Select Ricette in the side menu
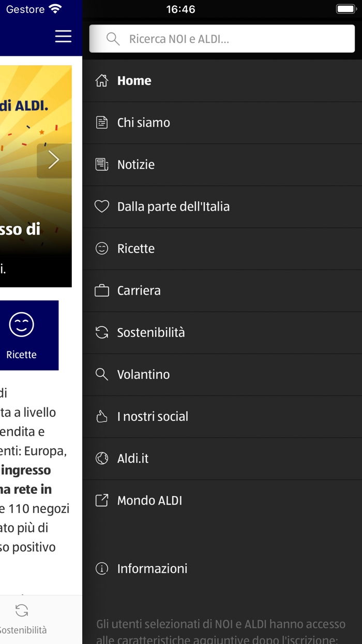Viewport: 362px width, 644px height. [x=222, y=248]
